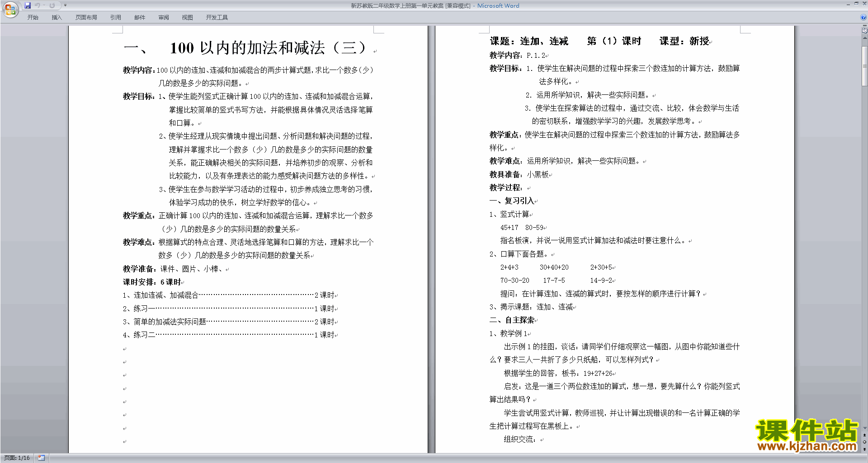Click the Undo arrow icon
This screenshot has height=463, width=868.
(38, 5)
